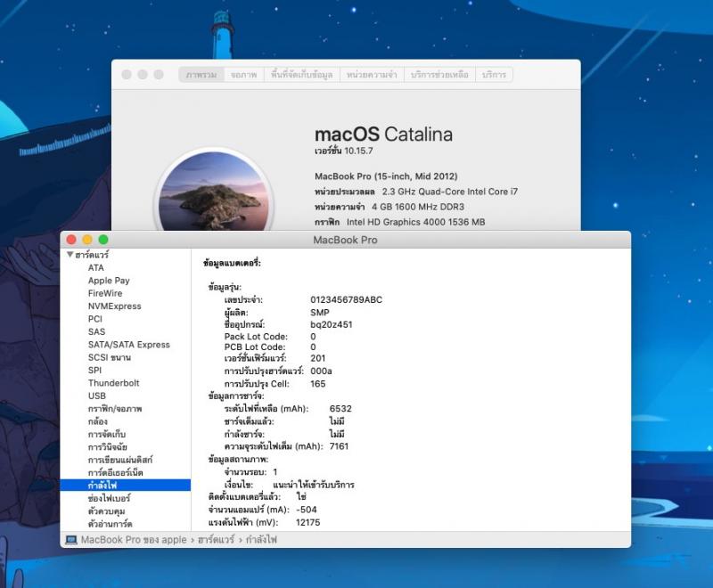Click the macOS Catalina island image

214,191
